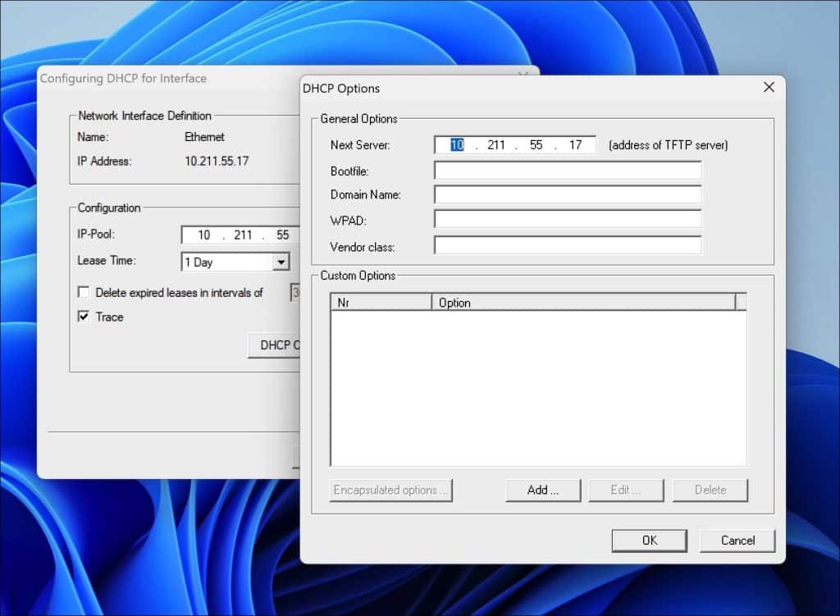Click the Vendor class field
The width and height of the screenshot is (840, 616).
[x=568, y=245]
